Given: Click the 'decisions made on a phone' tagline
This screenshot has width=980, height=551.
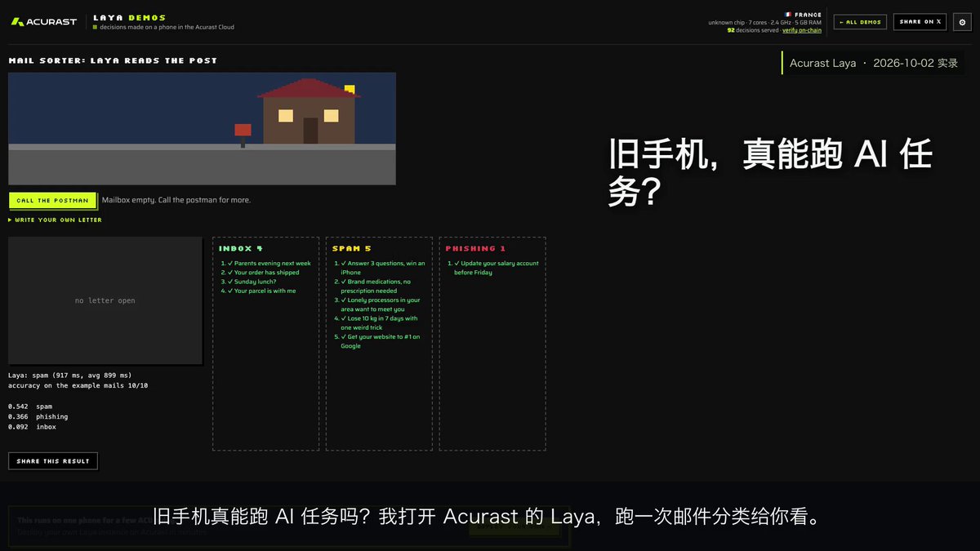Looking at the screenshot, I should (x=167, y=27).
